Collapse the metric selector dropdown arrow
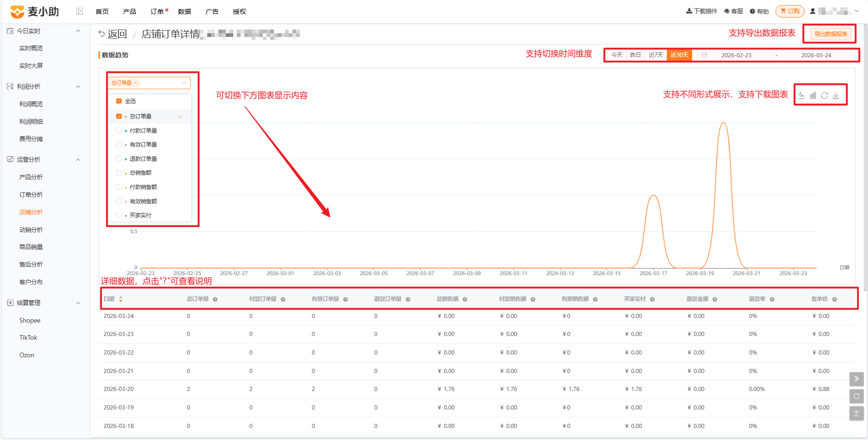Screen dimensions: 868x440 pos(184,83)
